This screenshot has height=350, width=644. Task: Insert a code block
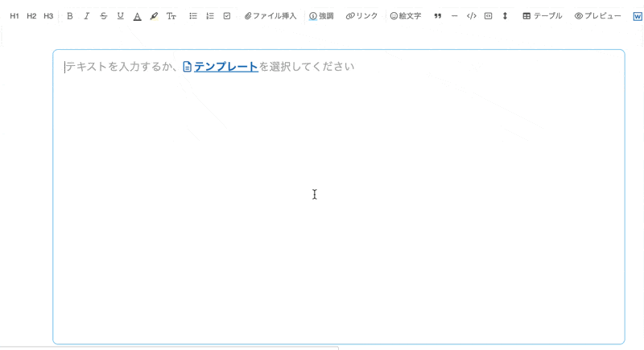click(488, 16)
